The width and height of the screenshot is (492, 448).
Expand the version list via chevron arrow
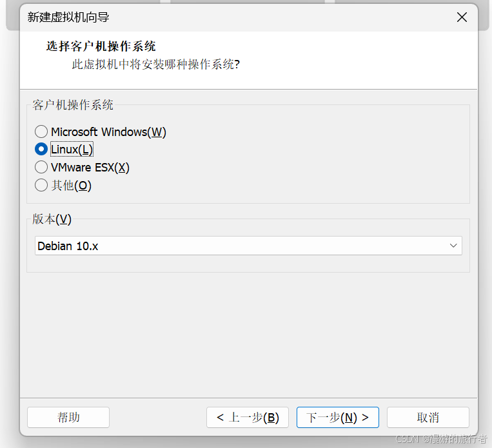[x=453, y=246]
